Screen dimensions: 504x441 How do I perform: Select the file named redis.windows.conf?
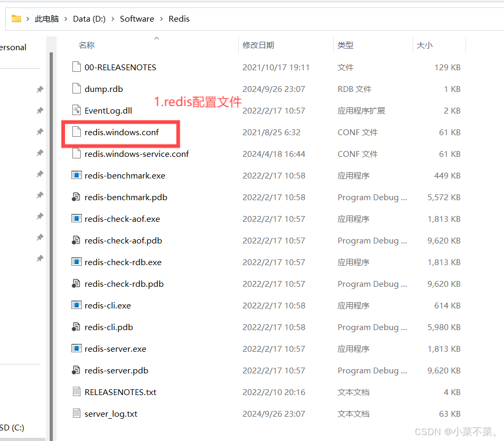click(122, 133)
